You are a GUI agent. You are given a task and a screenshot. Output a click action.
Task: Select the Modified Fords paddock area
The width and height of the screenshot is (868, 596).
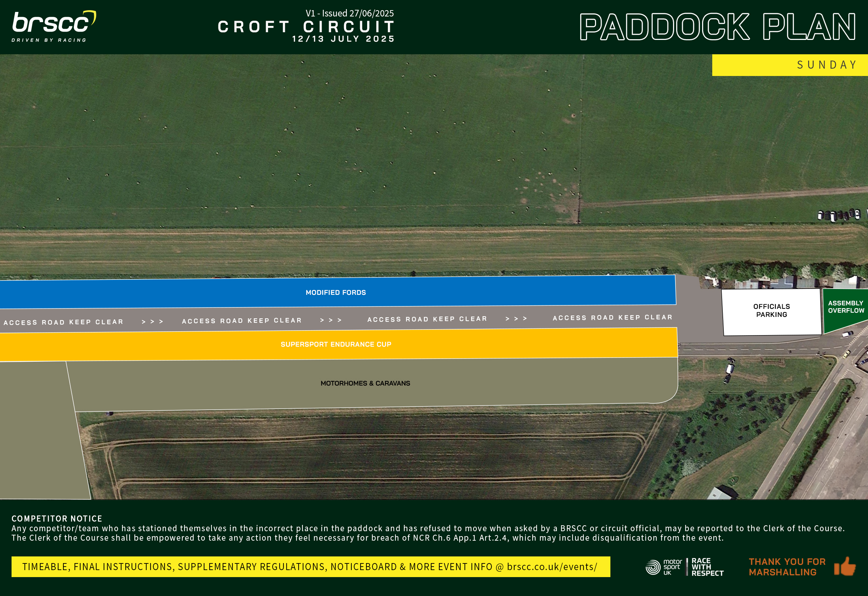[x=338, y=292]
